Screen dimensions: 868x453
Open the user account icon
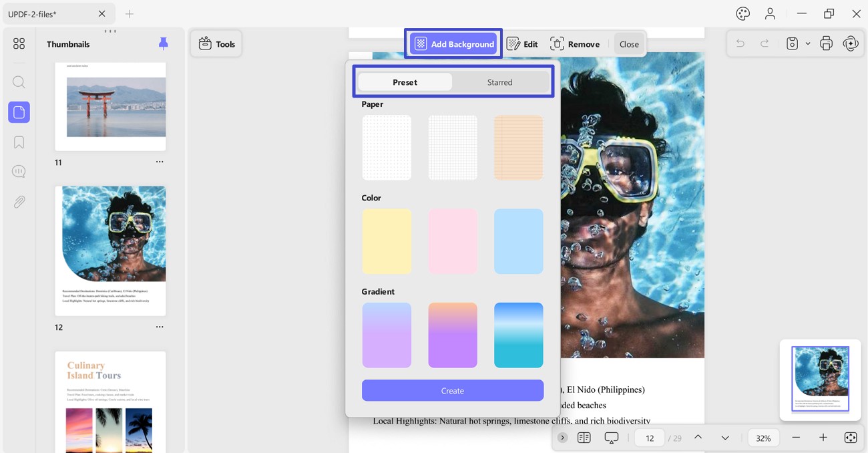pyautogui.click(x=770, y=13)
